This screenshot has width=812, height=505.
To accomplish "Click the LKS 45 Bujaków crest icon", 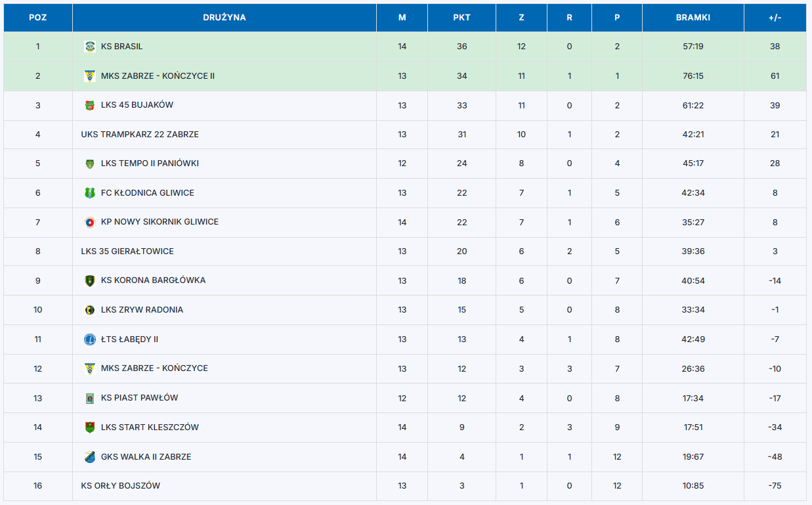I will tap(90, 105).
